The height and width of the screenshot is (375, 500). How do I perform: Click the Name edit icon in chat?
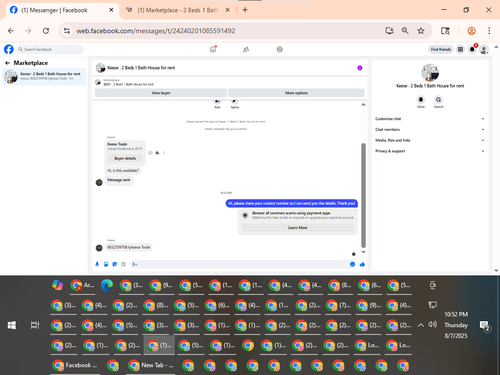coord(235,102)
